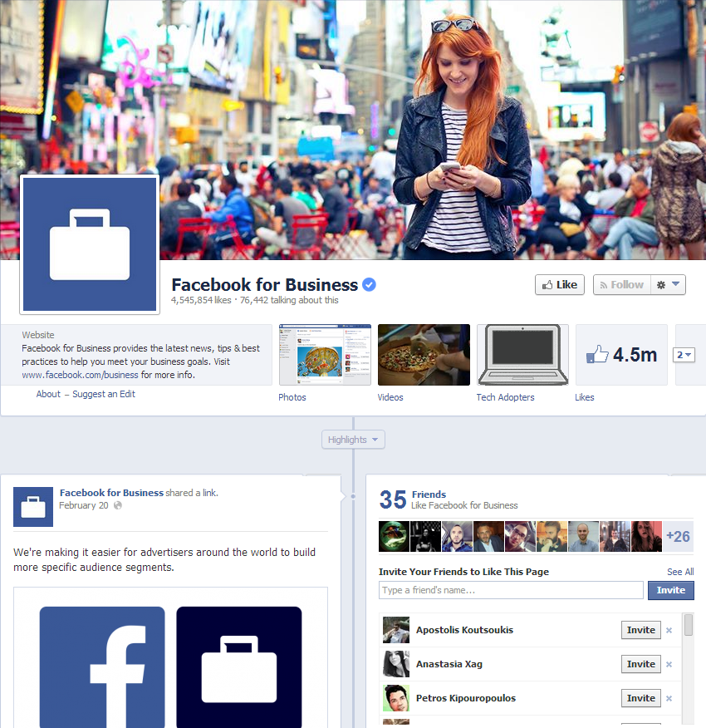706x728 pixels.
Task: Click the Videos label link
Action: 390,397
